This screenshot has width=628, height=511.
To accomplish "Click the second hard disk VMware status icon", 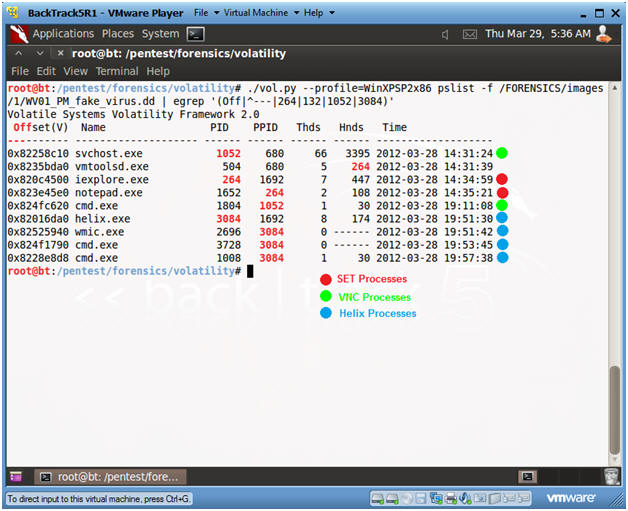I will coord(392,499).
